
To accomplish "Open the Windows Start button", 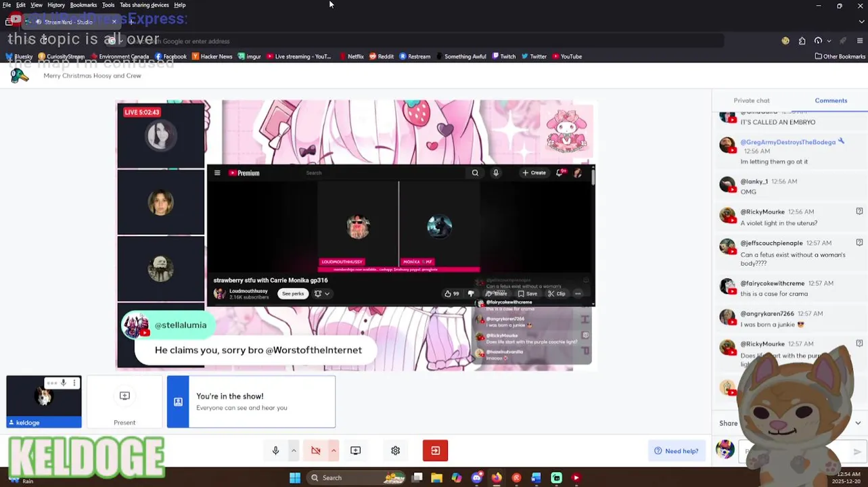I will click(295, 478).
